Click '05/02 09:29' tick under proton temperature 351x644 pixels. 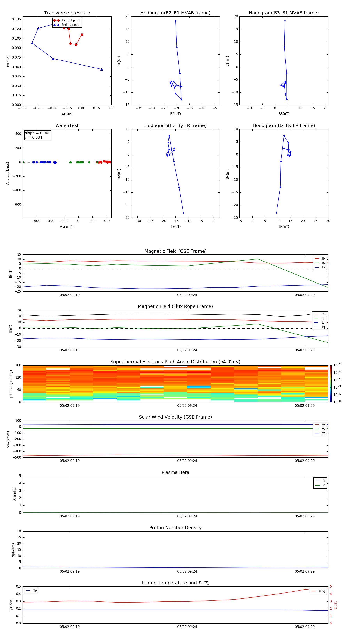[x=305, y=627]
